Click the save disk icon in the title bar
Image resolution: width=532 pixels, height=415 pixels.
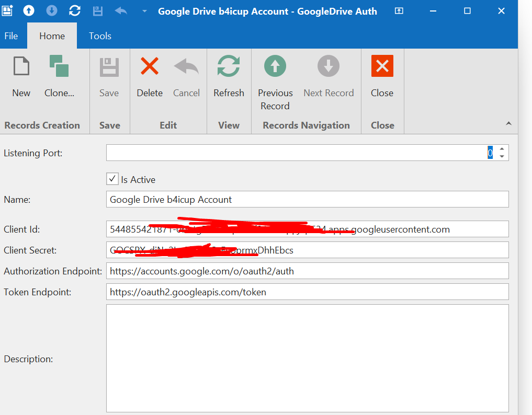pyautogui.click(x=98, y=11)
